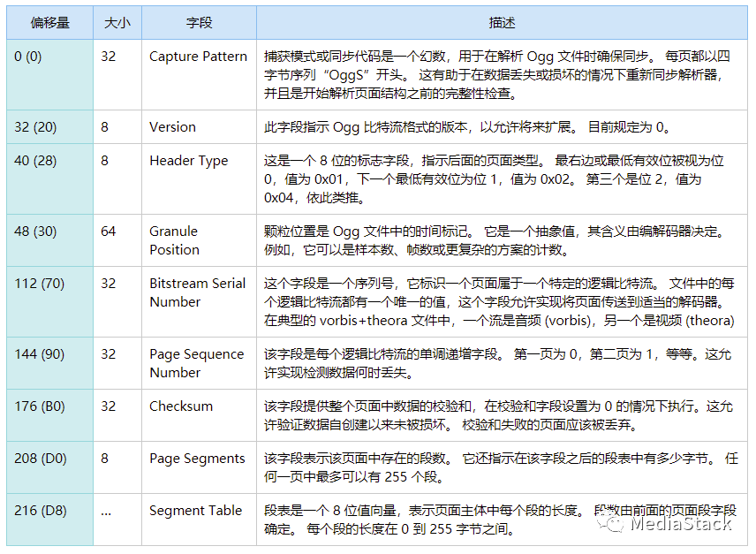Click size value 64 in Granule Position row
This screenshot has height=554, width=756.
tap(108, 231)
